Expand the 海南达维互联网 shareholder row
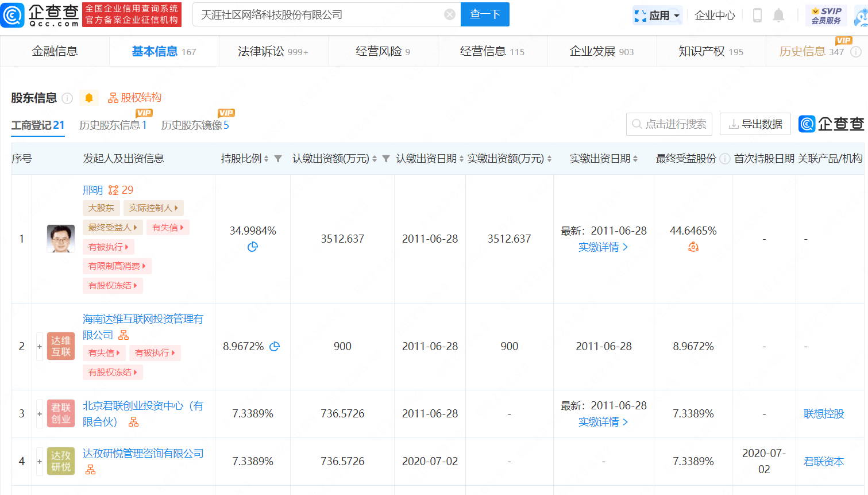 pos(39,346)
